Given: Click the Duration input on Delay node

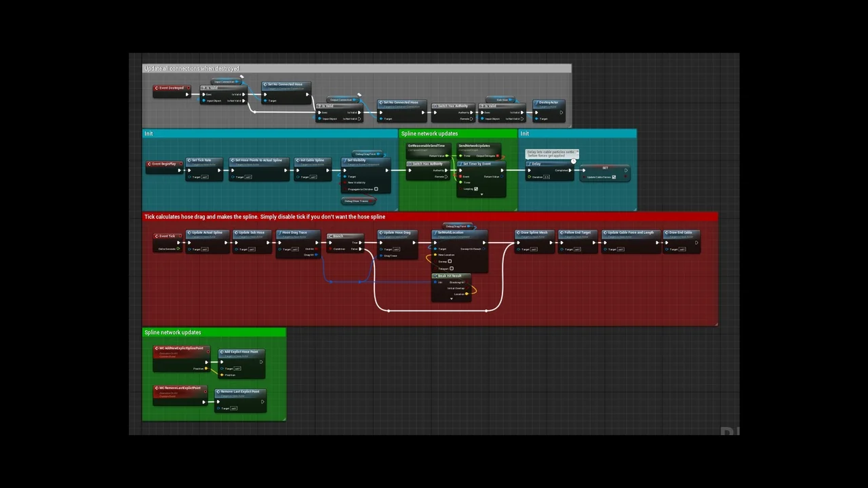Looking at the screenshot, I should pyautogui.click(x=546, y=177).
